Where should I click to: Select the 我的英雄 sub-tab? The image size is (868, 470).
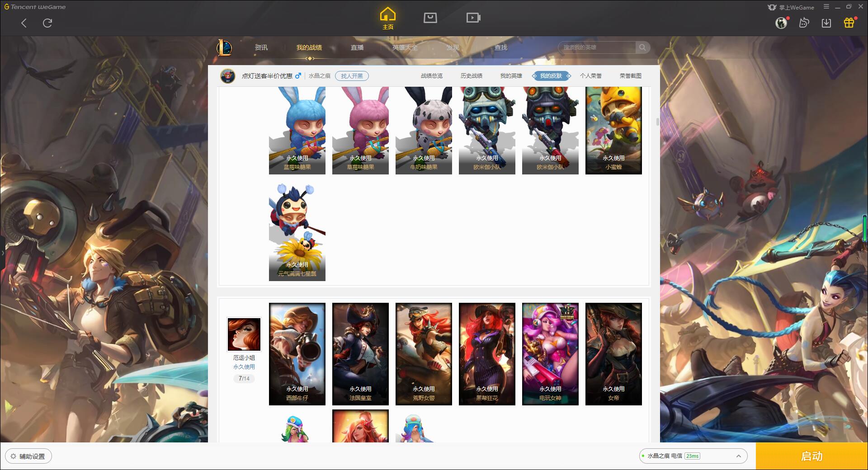(x=511, y=76)
